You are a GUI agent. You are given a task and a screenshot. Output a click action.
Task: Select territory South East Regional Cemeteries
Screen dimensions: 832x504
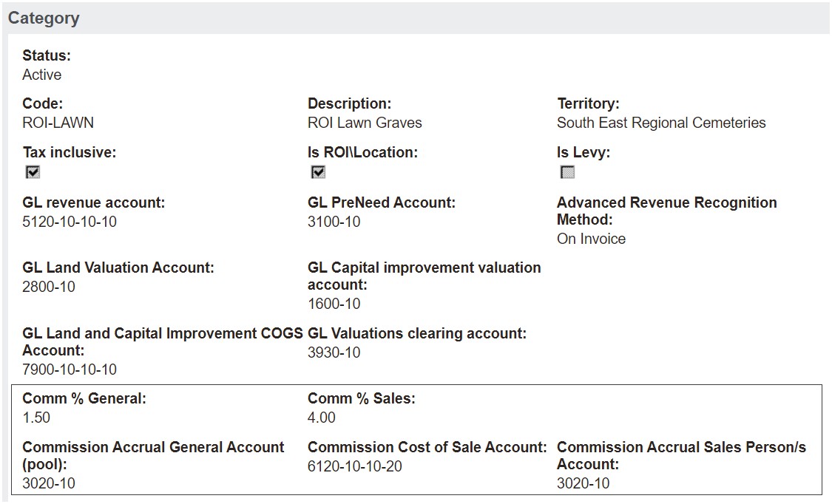coord(661,123)
